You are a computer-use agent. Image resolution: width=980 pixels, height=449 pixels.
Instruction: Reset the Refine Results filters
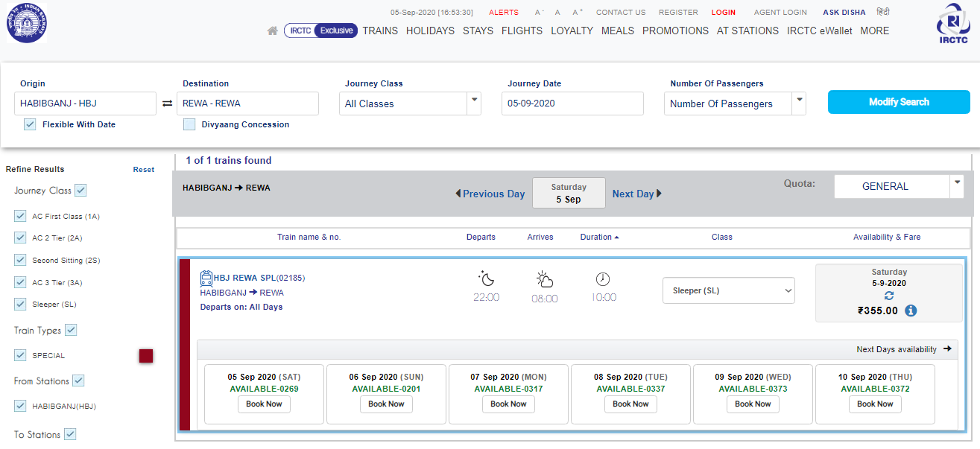(x=144, y=170)
